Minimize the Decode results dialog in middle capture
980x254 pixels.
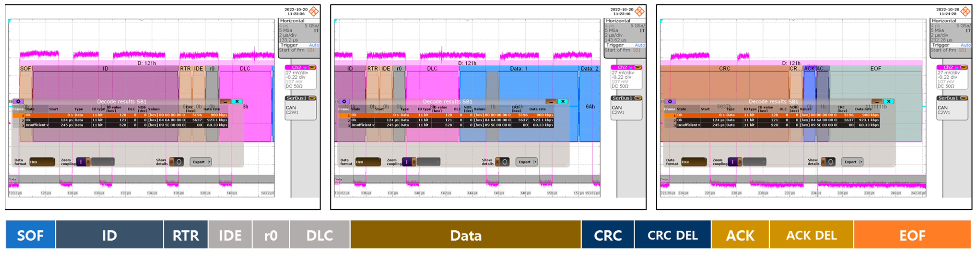[551, 102]
